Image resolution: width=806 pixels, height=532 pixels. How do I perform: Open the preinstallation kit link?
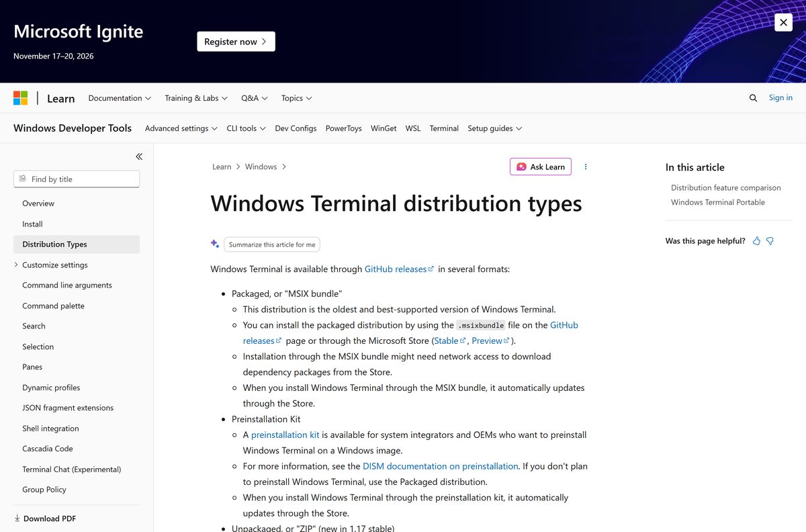click(x=285, y=435)
